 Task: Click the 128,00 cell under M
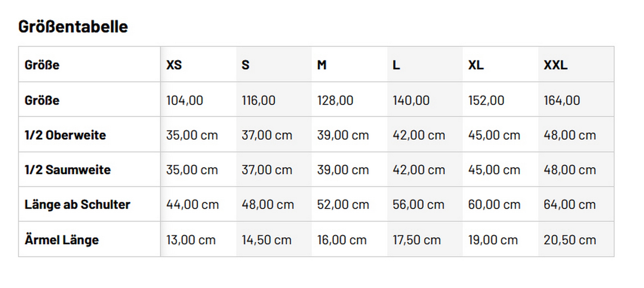pyautogui.click(x=335, y=100)
